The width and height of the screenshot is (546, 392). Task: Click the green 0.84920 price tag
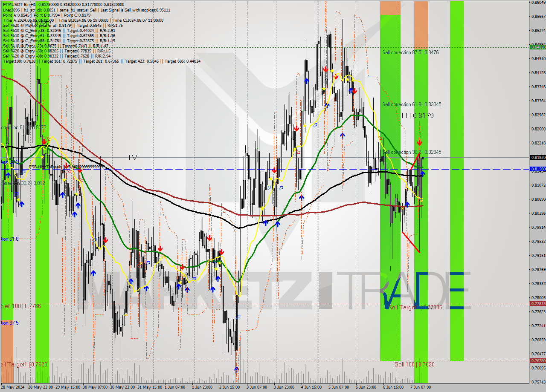537,47
